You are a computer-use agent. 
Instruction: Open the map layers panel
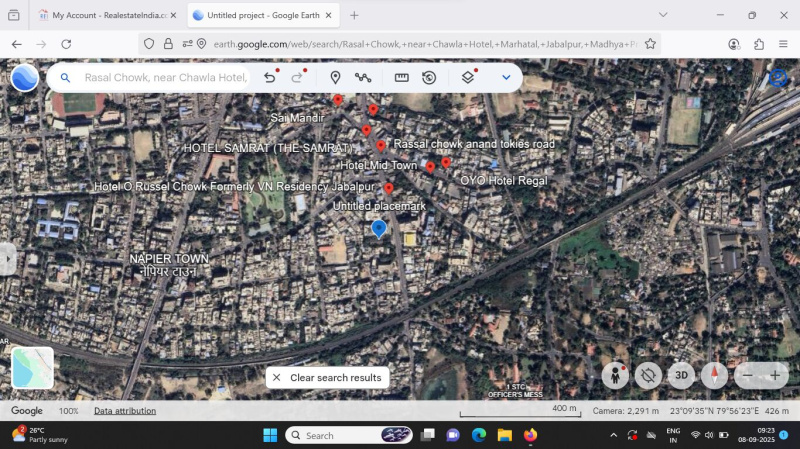(468, 78)
